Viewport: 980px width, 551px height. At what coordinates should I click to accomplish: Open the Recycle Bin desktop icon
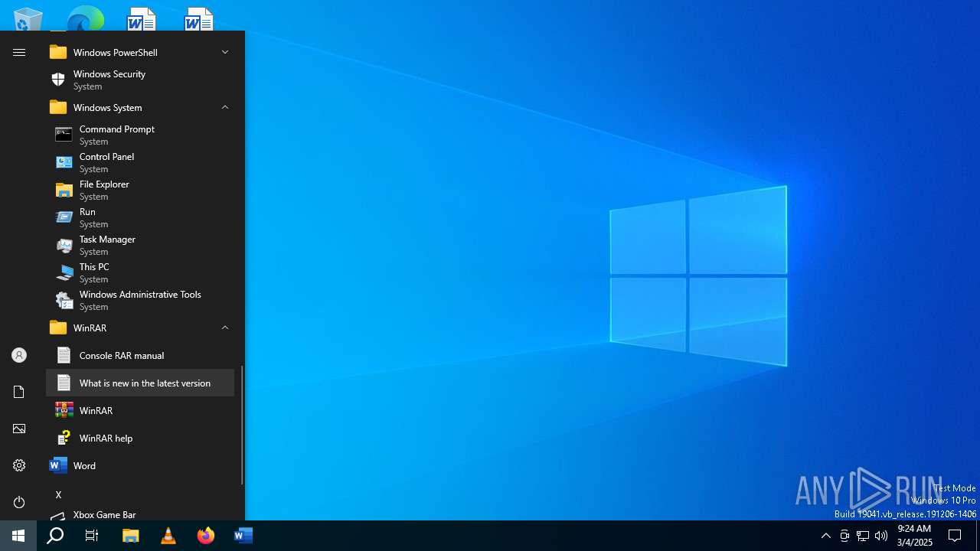coord(28,19)
